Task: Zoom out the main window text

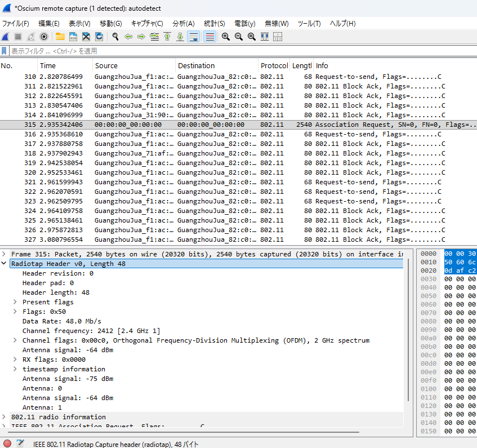Action: [x=239, y=37]
